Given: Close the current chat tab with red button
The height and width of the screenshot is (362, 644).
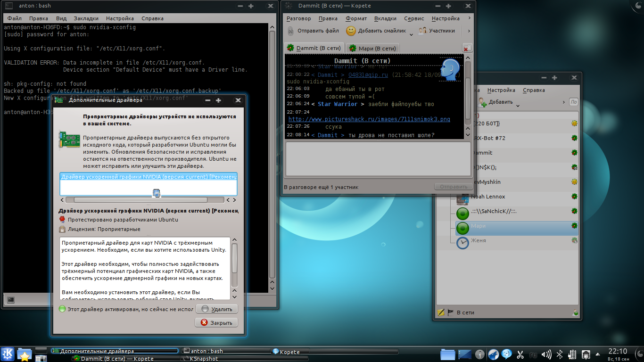Looking at the screenshot, I should tap(467, 48).
